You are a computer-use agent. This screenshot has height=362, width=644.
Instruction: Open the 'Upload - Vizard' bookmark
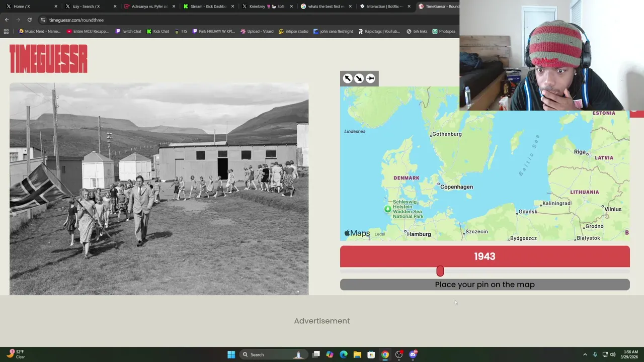[257, 31]
